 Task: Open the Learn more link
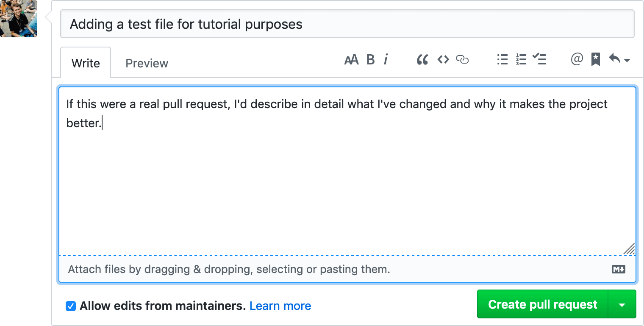tap(280, 306)
